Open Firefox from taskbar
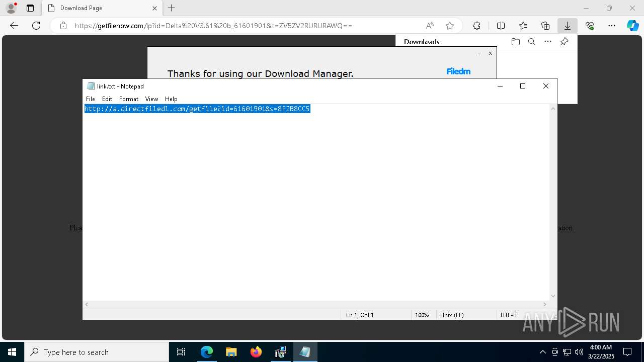 pyautogui.click(x=256, y=352)
